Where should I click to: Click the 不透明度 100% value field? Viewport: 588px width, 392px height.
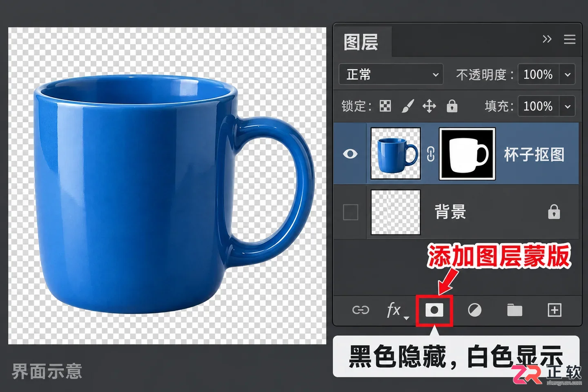click(x=538, y=74)
